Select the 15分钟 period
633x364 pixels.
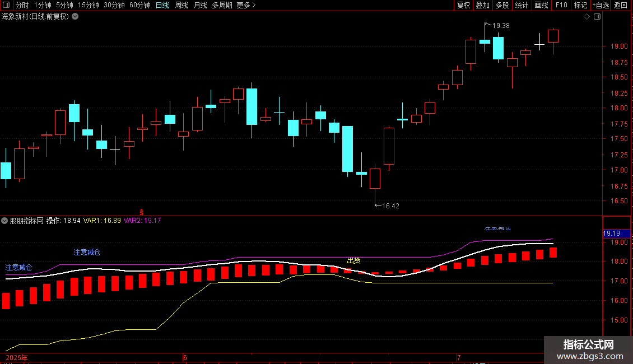[89, 5]
